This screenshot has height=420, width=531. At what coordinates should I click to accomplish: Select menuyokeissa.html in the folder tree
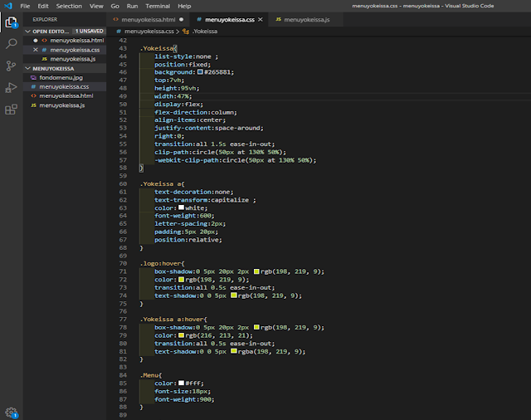[x=66, y=95]
